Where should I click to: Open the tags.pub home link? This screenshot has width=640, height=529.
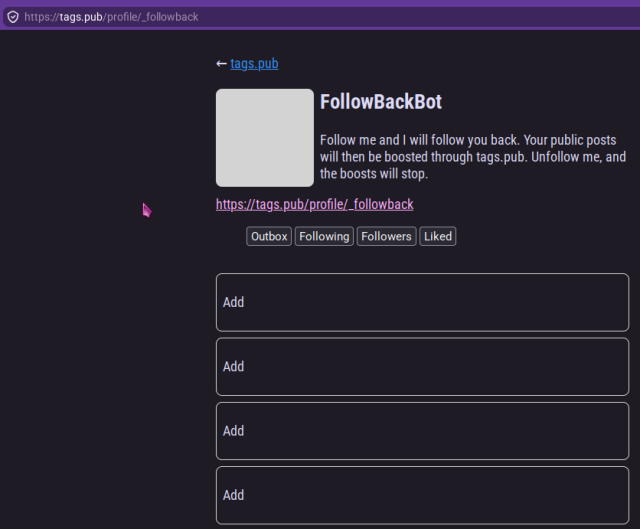point(254,64)
